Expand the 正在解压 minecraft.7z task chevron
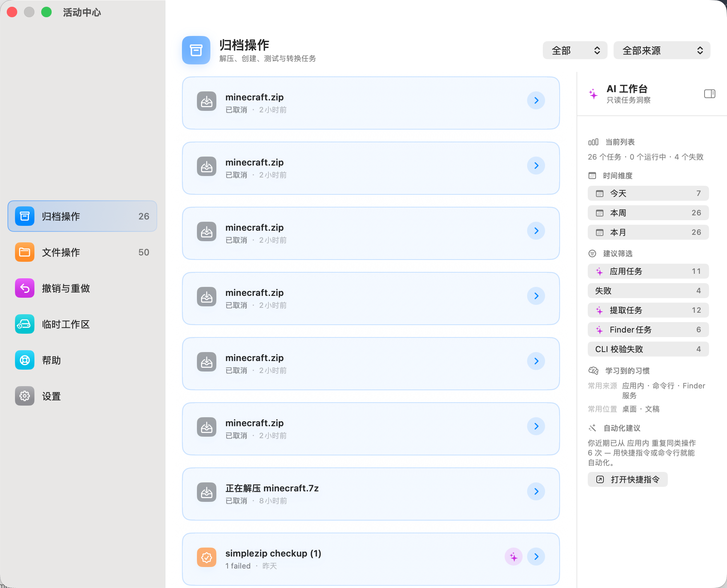Image resolution: width=727 pixels, height=588 pixels. 536,491
